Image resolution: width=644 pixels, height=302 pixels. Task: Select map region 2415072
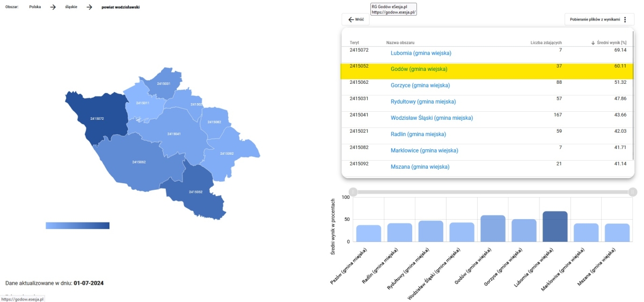97,118
